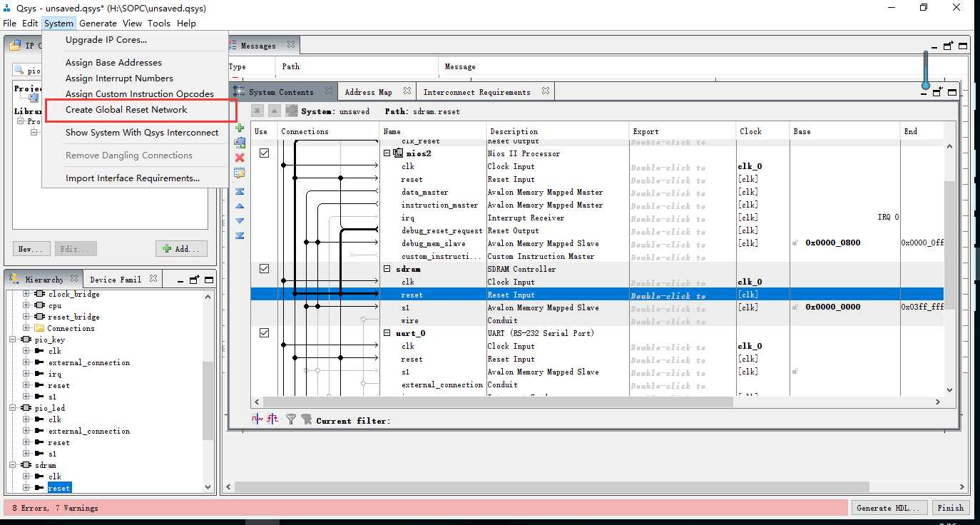980x525 pixels.
Task: Open the Tools menu
Action: point(159,24)
